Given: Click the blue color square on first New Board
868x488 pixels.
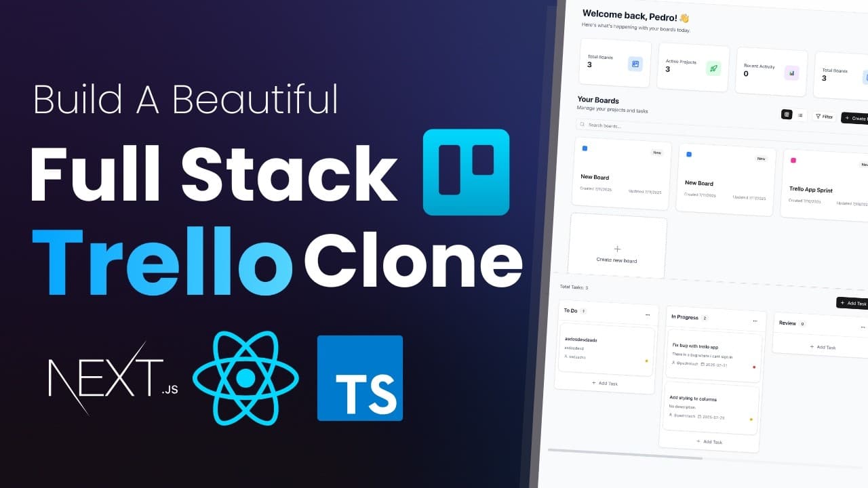Looking at the screenshot, I should [585, 148].
